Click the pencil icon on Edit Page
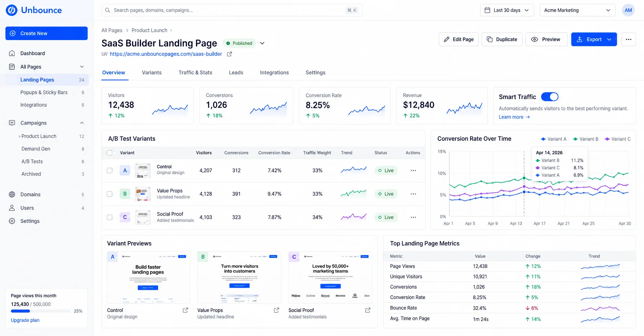 (447, 39)
